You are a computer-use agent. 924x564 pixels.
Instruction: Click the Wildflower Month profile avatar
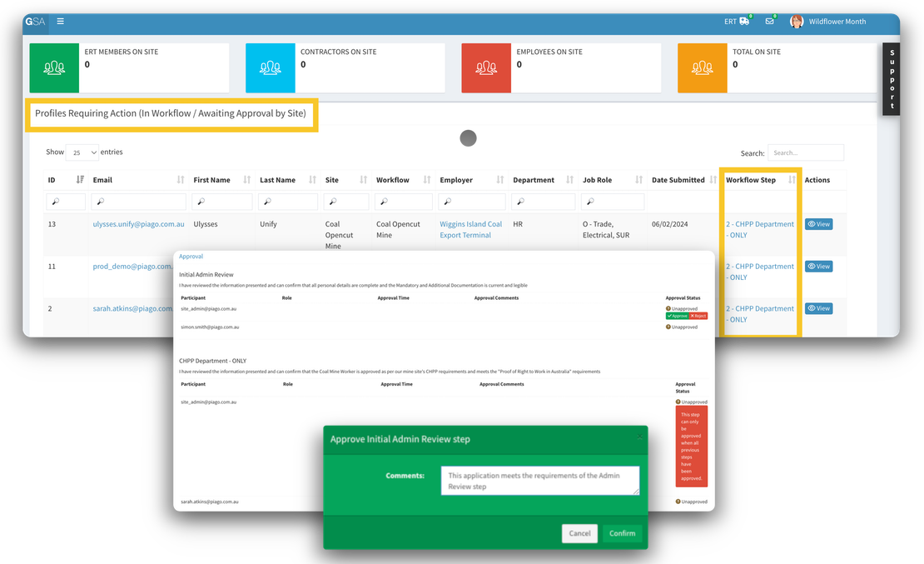796,21
